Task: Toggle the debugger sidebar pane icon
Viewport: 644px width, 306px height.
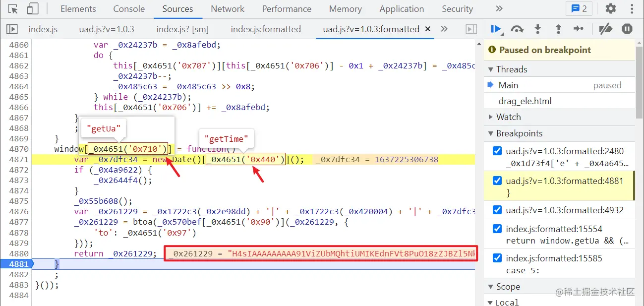Action: pyautogui.click(x=471, y=29)
